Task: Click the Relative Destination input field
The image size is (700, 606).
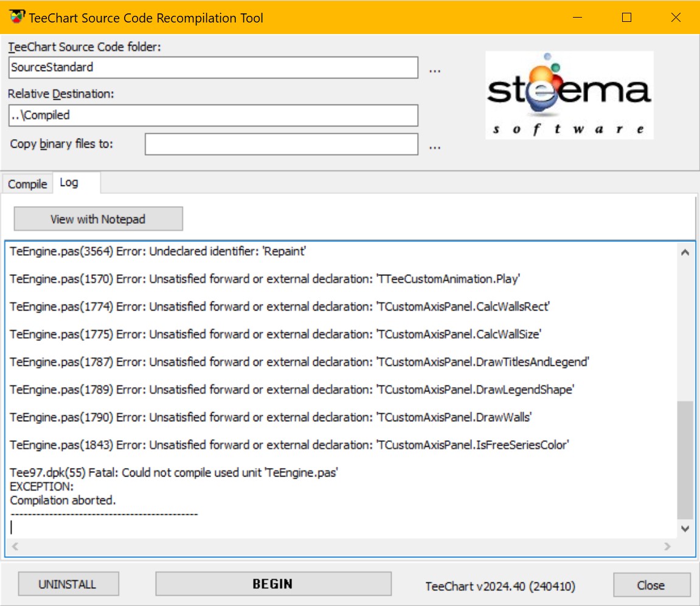Action: click(x=213, y=115)
